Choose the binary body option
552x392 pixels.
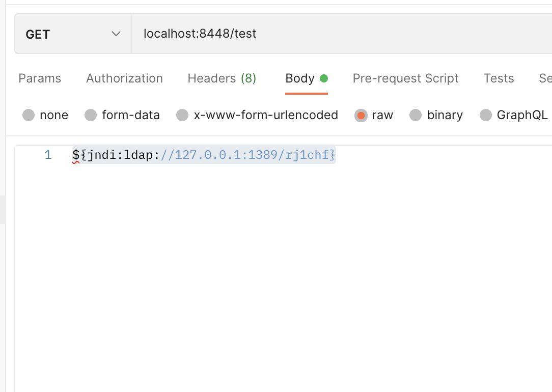coord(416,115)
